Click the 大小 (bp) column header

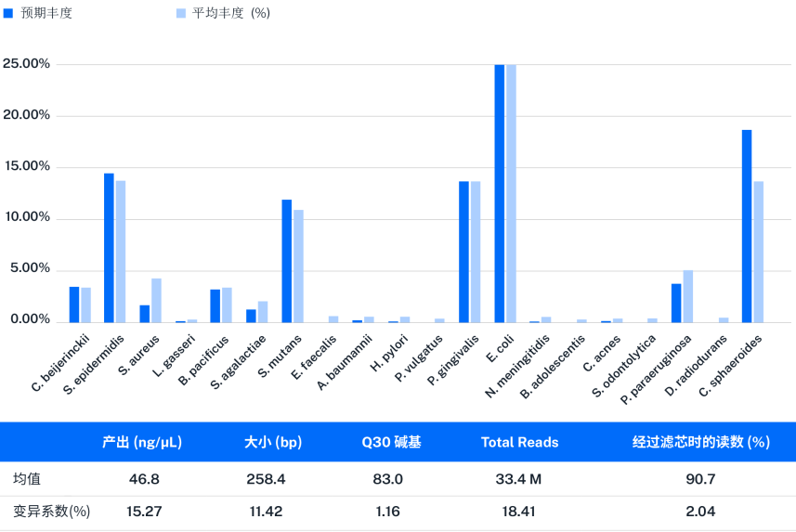(x=272, y=442)
